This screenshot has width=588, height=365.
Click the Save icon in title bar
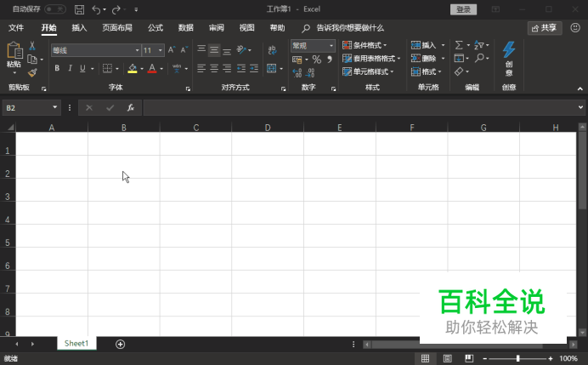click(x=79, y=9)
